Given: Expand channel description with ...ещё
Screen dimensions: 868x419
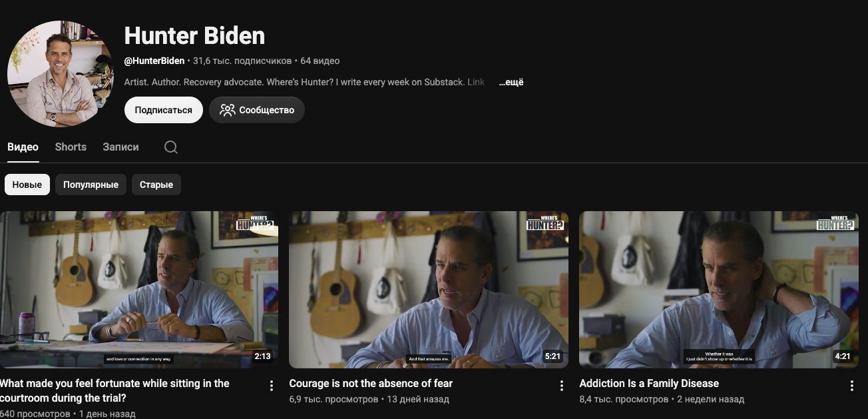Looking at the screenshot, I should point(511,82).
